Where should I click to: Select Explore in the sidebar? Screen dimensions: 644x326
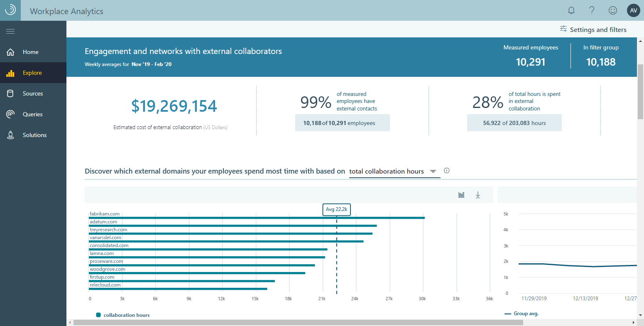pyautogui.click(x=33, y=73)
